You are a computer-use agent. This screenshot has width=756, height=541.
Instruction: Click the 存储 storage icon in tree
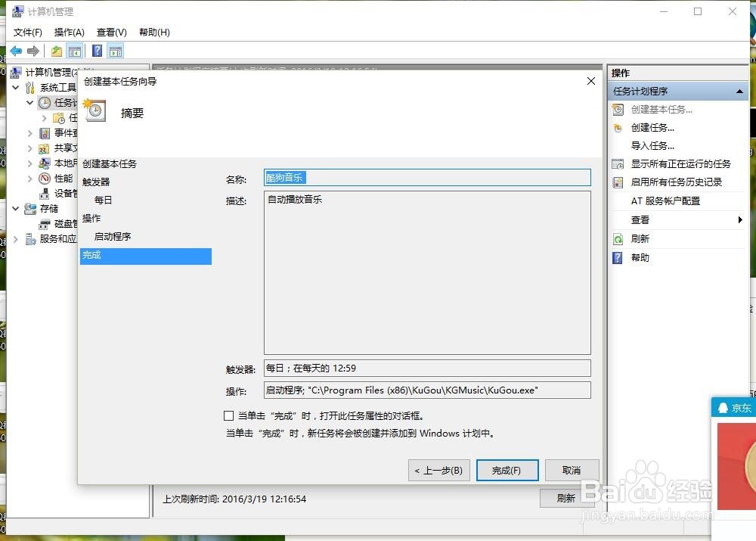(30, 209)
